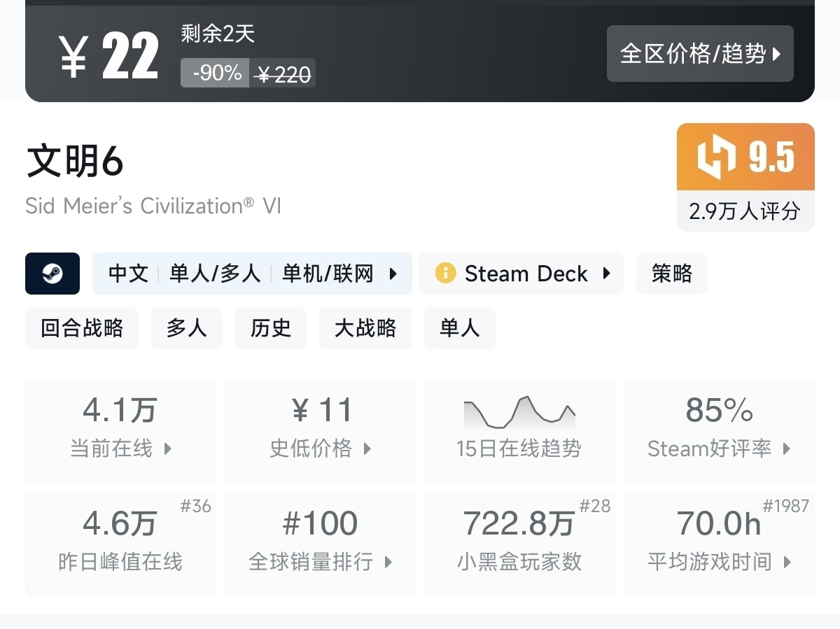Click the yellow Steam Deck info icon

tap(445, 274)
